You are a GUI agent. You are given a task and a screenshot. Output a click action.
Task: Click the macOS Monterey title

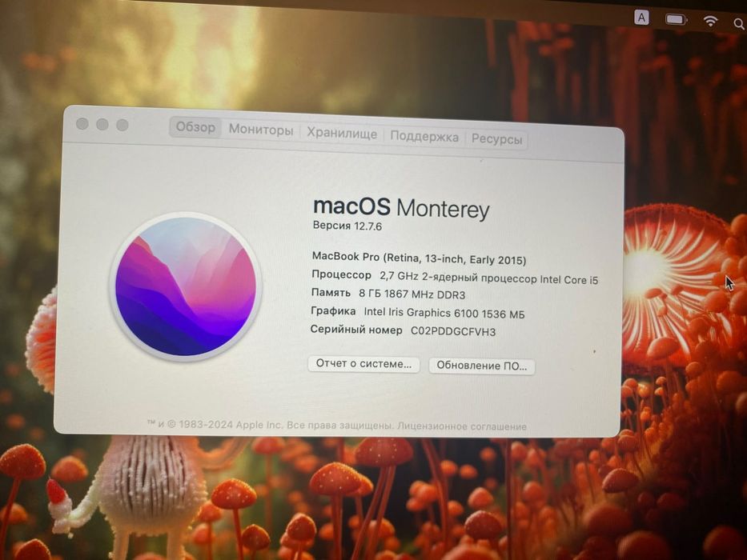click(401, 208)
